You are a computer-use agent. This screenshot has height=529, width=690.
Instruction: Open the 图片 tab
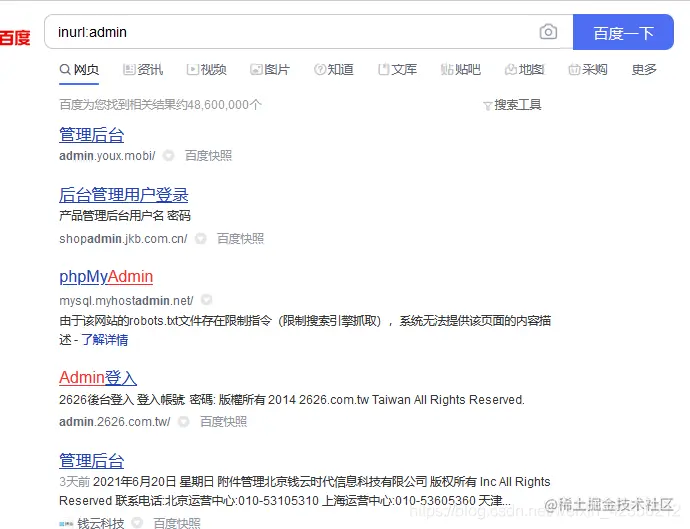[x=270, y=69]
